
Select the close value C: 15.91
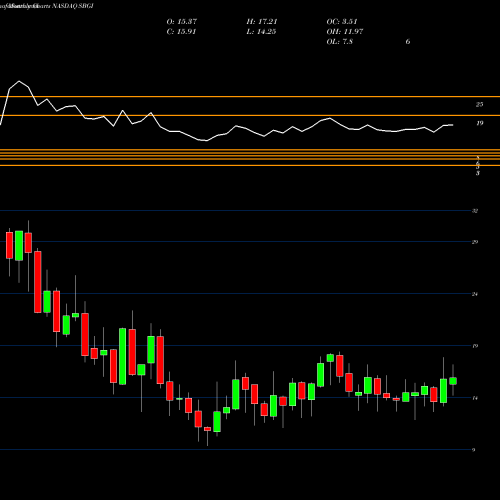point(181,32)
